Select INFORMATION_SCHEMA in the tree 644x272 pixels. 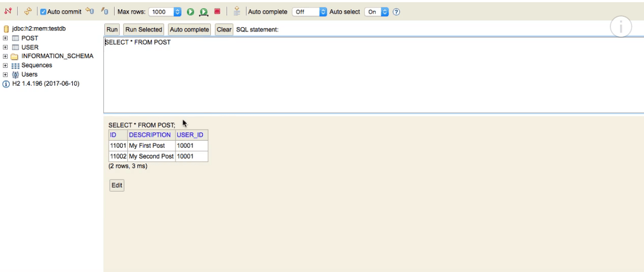[x=58, y=56]
